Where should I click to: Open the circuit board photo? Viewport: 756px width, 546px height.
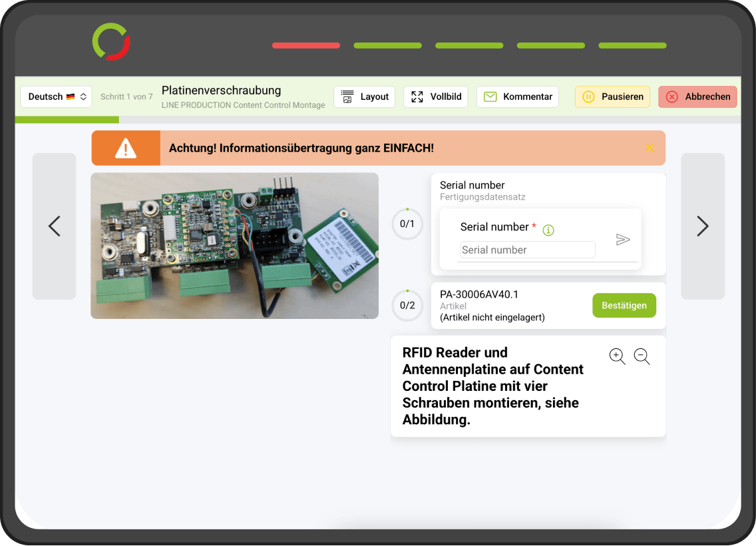tap(234, 245)
